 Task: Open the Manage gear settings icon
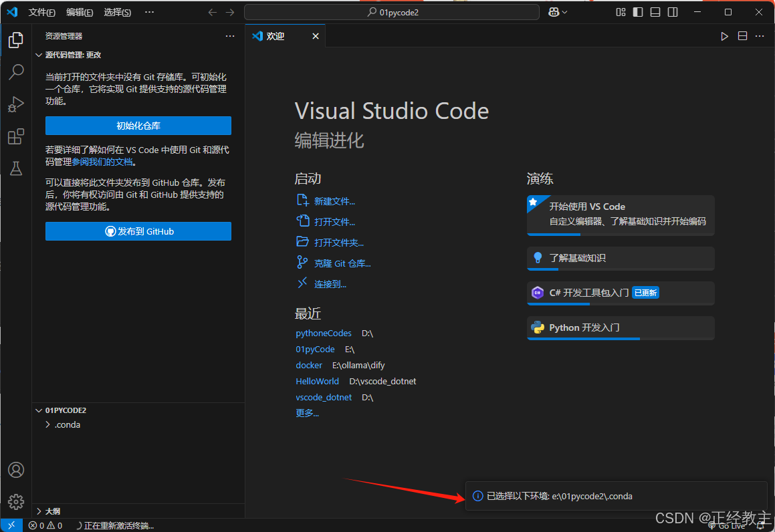[x=16, y=502]
